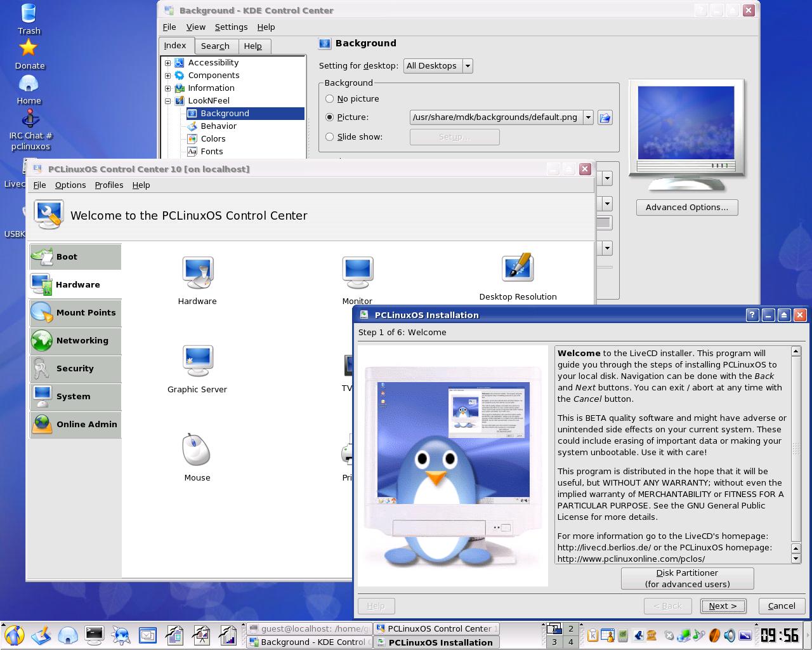Screen dimensions: 812x650
Task: Select the Online Admin category
Action: pyautogui.click(x=75, y=424)
